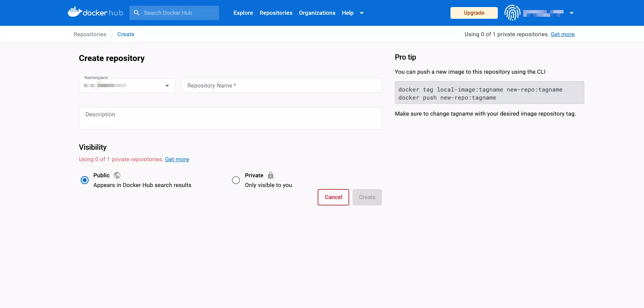Open the account avatar menu icon
This screenshot has height=308, width=644.
512,13
